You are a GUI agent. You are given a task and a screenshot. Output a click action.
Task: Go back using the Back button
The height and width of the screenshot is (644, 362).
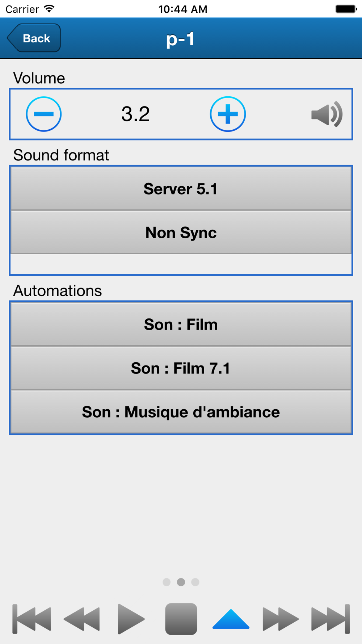(34, 38)
